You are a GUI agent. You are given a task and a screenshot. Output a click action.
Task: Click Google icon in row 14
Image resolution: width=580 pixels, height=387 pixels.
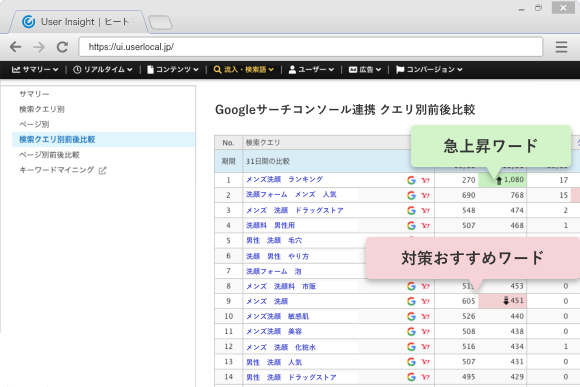pos(411,377)
